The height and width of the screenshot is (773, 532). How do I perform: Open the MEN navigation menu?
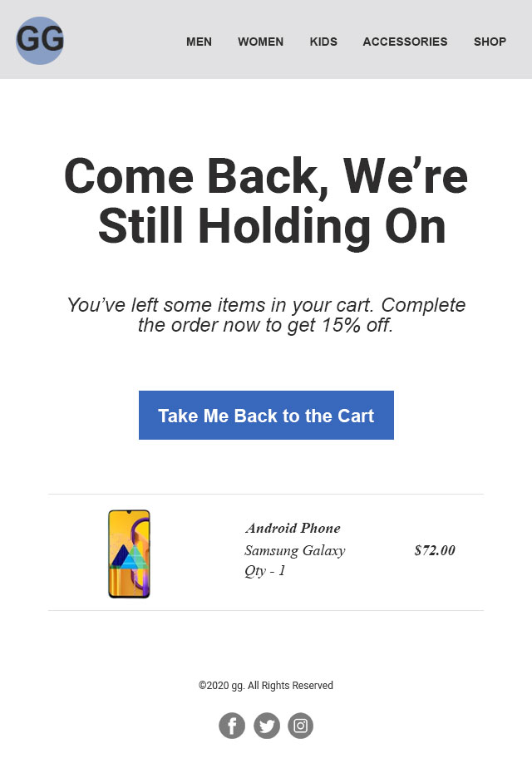tap(199, 42)
